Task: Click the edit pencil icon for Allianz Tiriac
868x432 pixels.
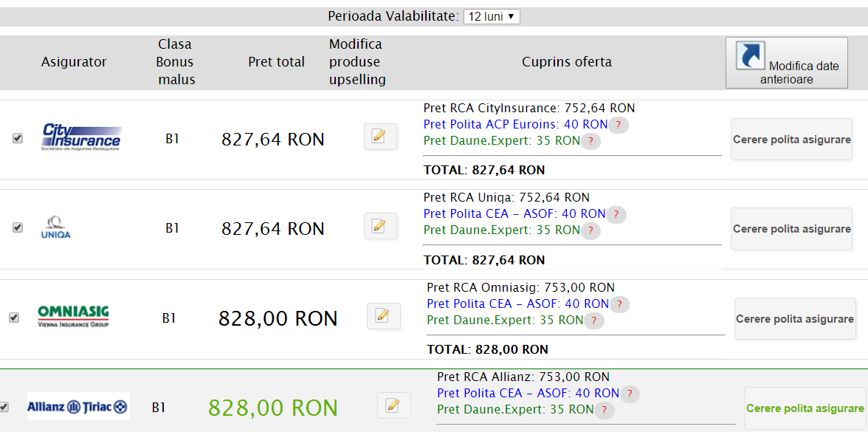Action: coord(393,405)
